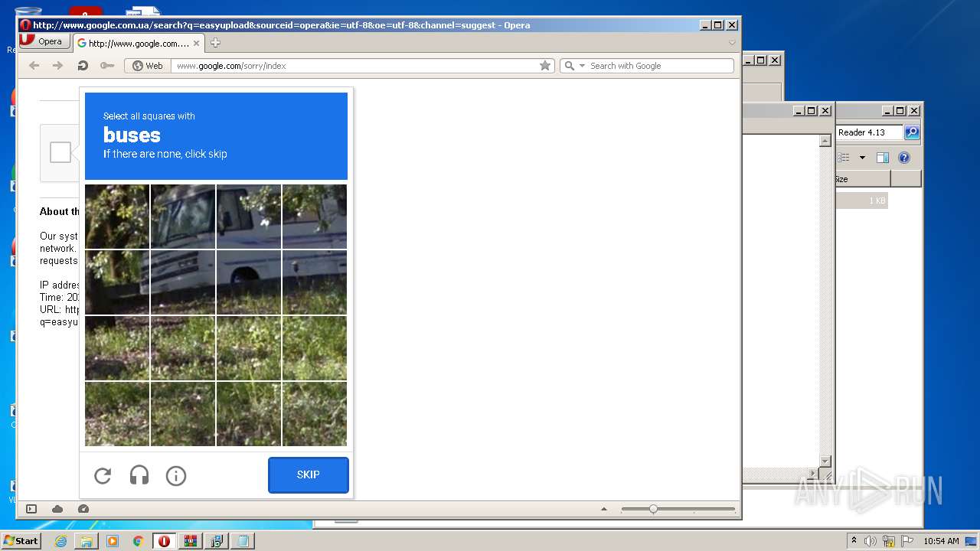This screenshot has width=980, height=551.
Task: Click scroll up arrow in background window
Action: point(825,141)
